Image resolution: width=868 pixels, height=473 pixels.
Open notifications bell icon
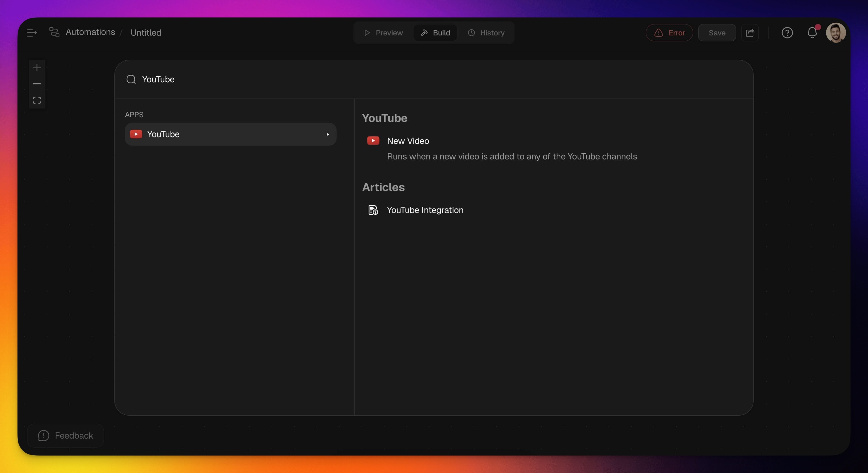pos(812,33)
